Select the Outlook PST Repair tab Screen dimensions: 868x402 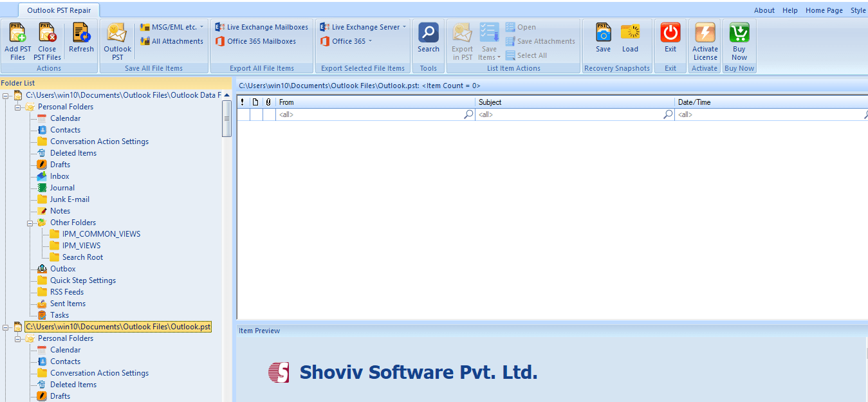click(x=59, y=10)
